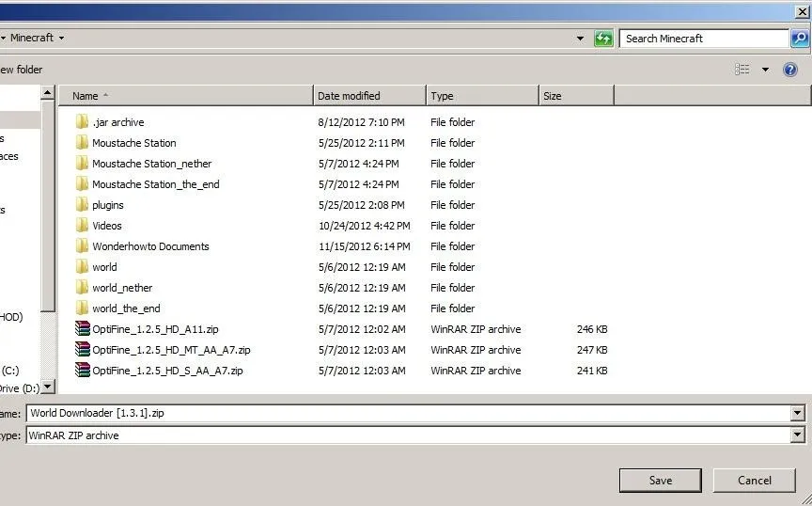Click into the Search Minecraft field
Screen dimensions: 812x506
coord(704,39)
